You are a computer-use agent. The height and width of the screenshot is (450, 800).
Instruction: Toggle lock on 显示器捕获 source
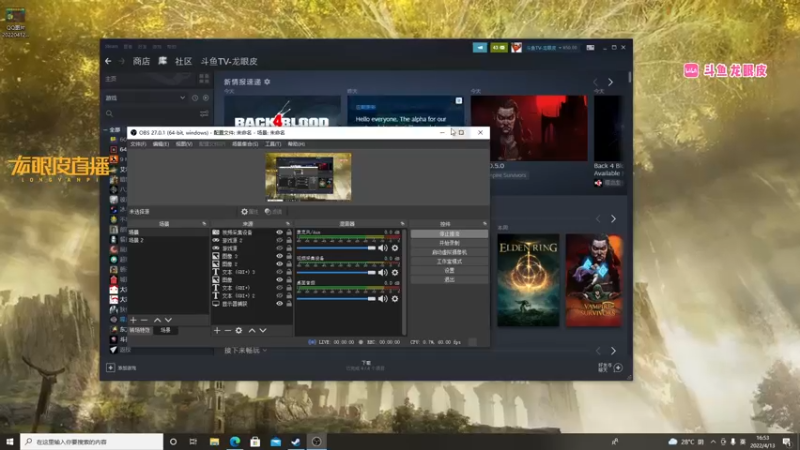[289, 304]
